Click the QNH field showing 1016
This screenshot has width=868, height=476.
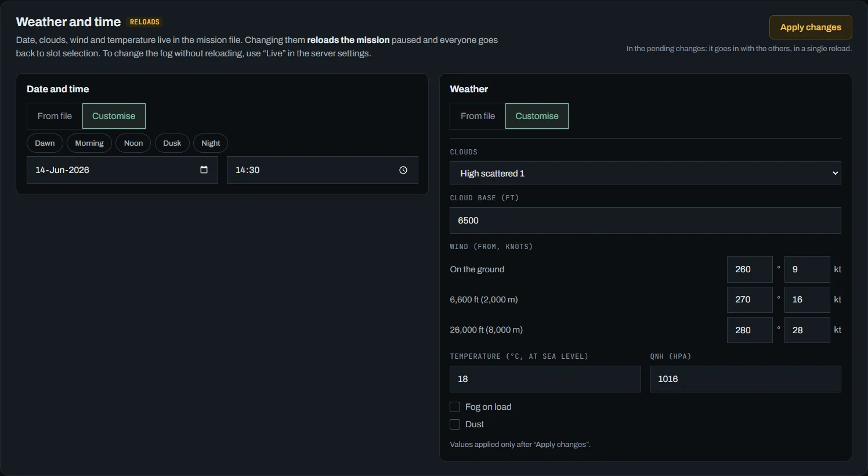click(746, 379)
